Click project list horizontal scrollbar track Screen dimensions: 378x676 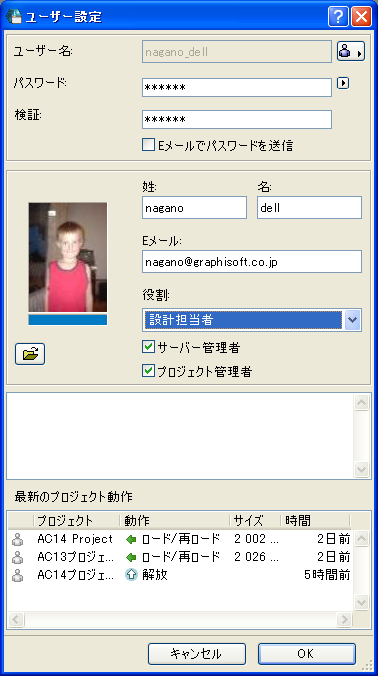180,620
